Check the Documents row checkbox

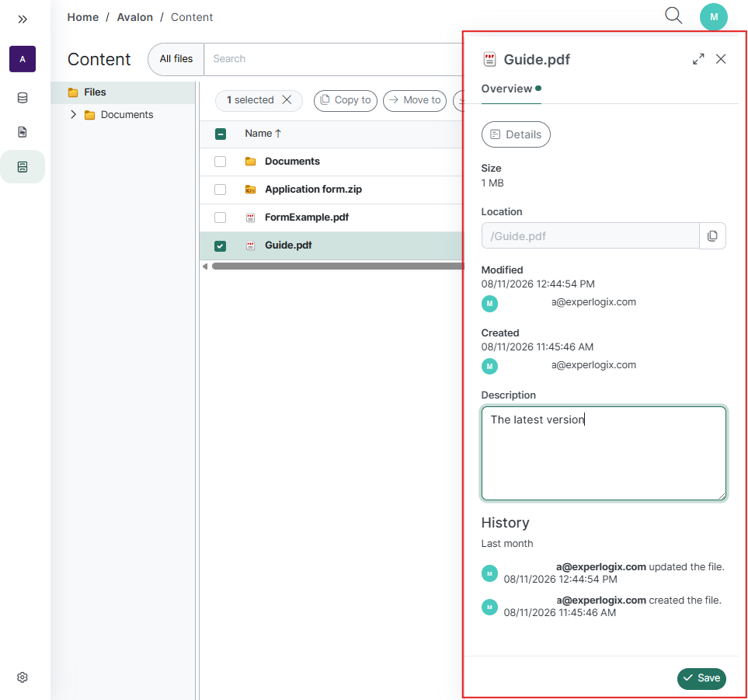coord(220,162)
